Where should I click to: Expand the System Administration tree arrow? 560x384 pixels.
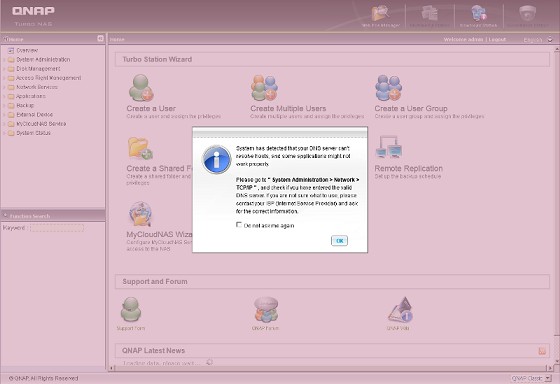click(4, 60)
